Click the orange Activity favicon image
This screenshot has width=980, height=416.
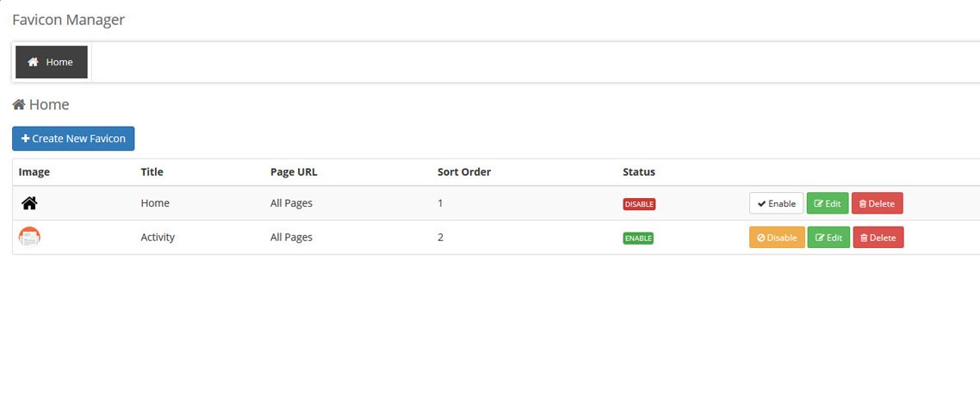pos(29,237)
